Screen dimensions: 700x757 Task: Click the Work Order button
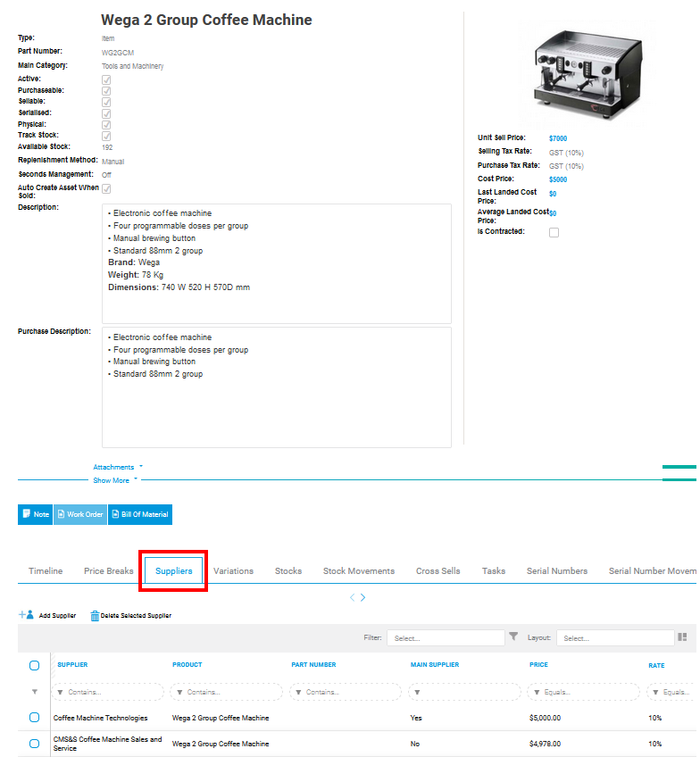click(80, 514)
